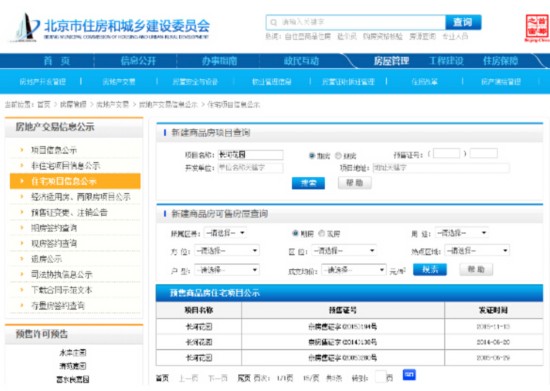The width and height of the screenshot is (550, 391).
Task: Open 非住宅项目信息公示 in the sidebar
Action: (66, 166)
